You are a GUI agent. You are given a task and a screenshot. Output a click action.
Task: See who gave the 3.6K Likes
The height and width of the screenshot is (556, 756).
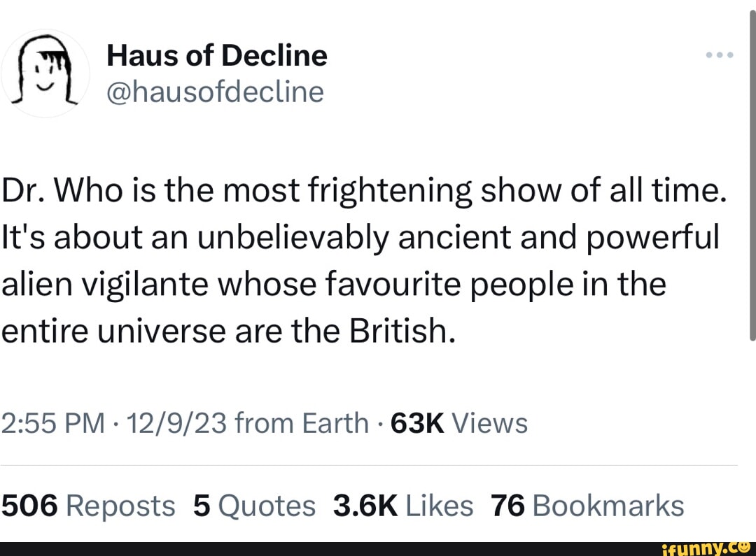click(402, 505)
